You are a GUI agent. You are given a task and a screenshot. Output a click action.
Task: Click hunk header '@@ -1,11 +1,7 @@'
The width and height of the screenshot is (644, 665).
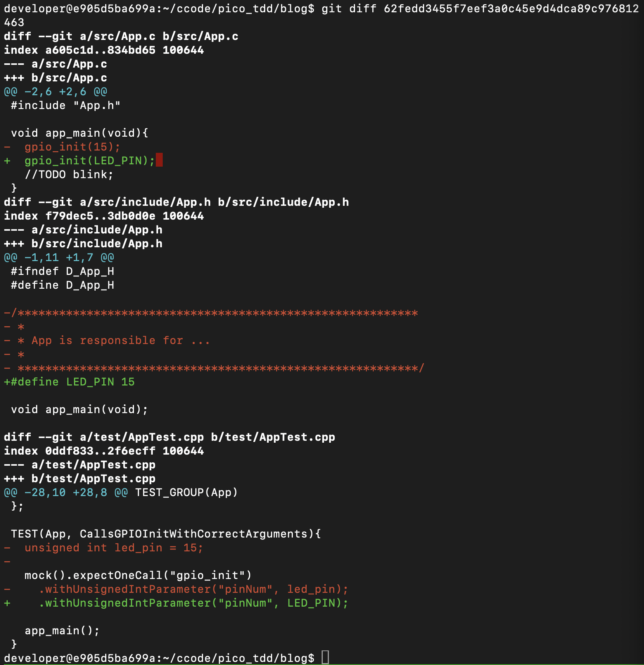click(x=59, y=258)
